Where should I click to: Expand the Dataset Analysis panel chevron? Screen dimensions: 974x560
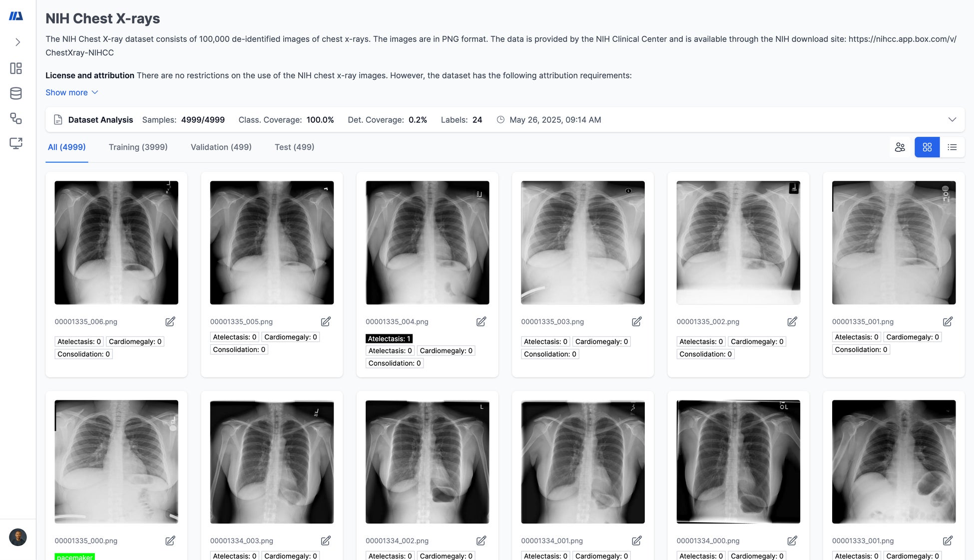tap(952, 120)
